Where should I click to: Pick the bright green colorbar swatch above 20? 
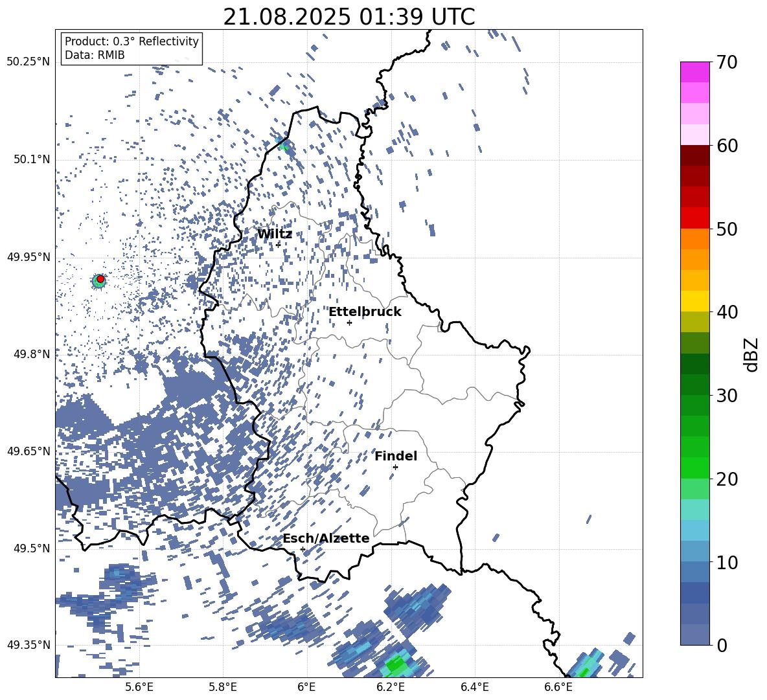click(x=694, y=468)
